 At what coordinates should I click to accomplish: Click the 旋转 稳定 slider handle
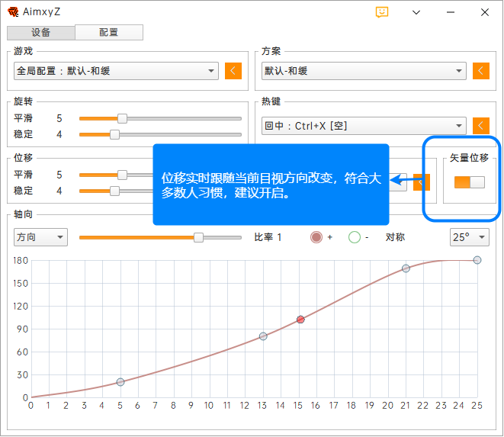[114, 135]
